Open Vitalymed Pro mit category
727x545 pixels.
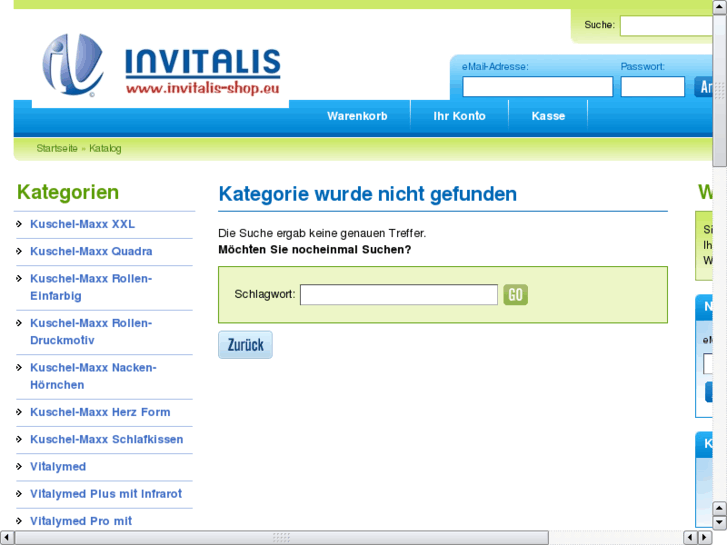tap(81, 521)
